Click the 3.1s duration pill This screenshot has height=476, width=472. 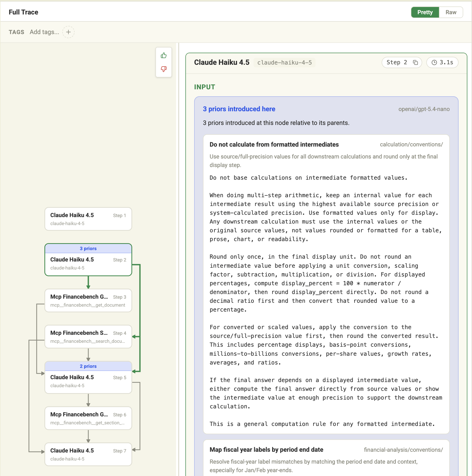coord(442,62)
